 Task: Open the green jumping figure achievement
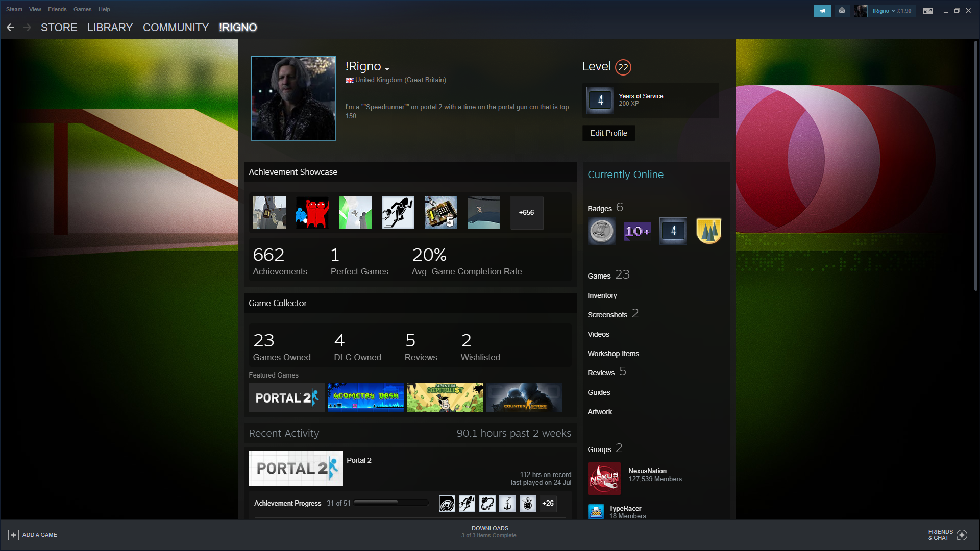coord(355,213)
